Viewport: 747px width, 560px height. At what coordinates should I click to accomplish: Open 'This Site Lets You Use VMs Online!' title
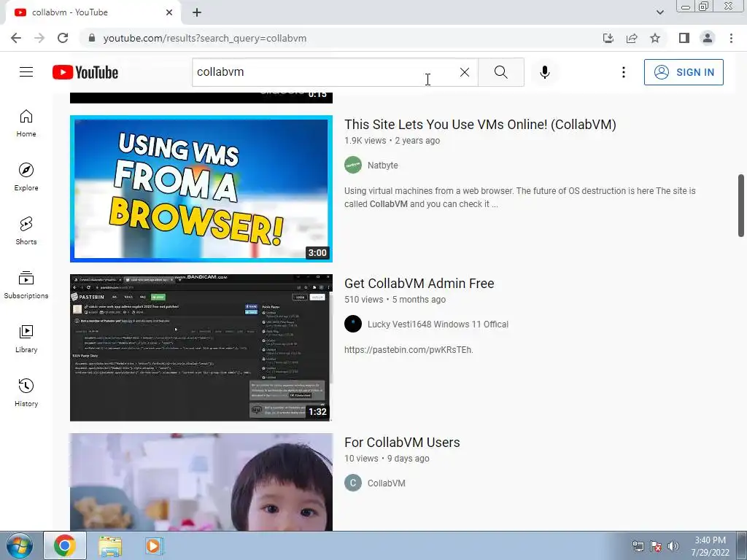click(x=480, y=124)
